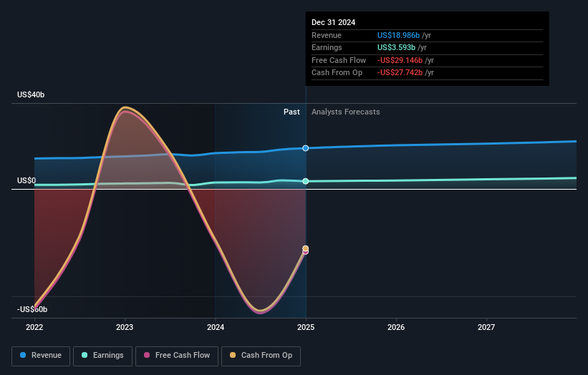Click the Cash From Op label in tooltip
The width and height of the screenshot is (588, 375).
tap(337, 73)
